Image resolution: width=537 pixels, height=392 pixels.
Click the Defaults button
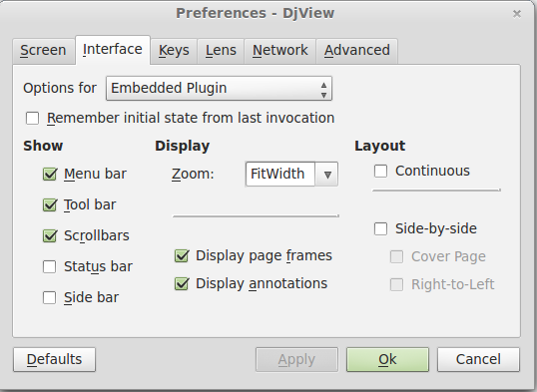tap(55, 359)
